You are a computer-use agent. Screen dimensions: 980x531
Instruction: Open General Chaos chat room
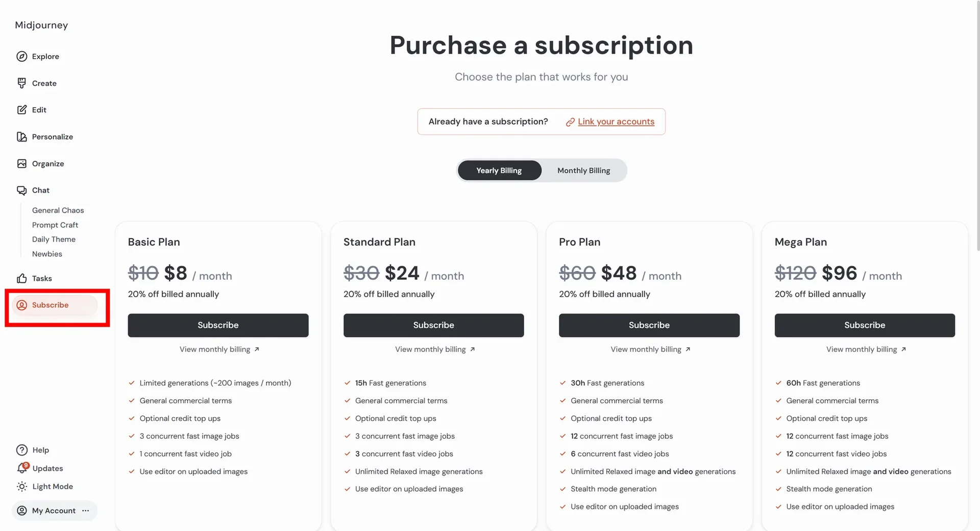58,210
